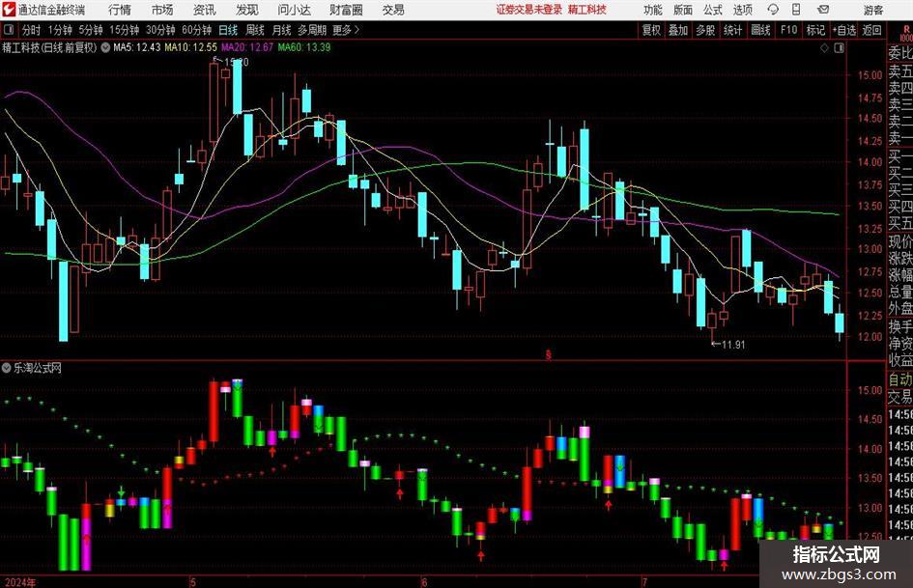The height and width of the screenshot is (588, 913).
Task: Click the MA60: 13.39 indicator value
Action: tap(304, 47)
